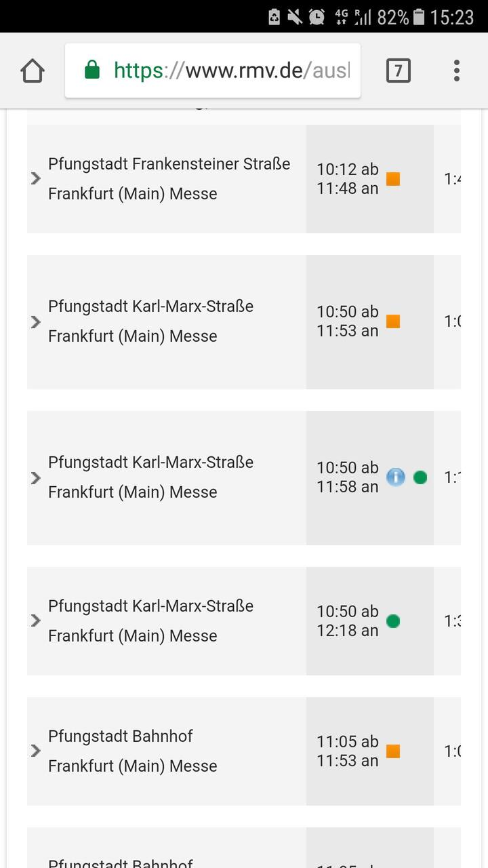The image size is (488, 868).
Task: Open Chrome's three-dot overflow menu
Action: [457, 71]
